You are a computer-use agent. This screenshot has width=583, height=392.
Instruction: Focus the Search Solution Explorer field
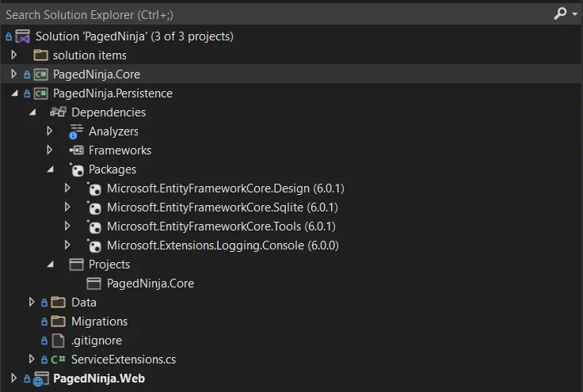coord(277,14)
